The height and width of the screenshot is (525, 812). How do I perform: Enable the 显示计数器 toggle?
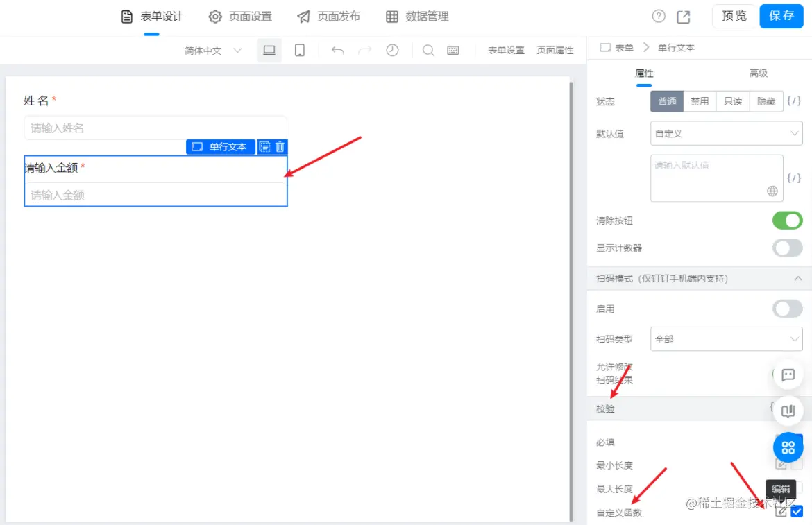click(787, 247)
